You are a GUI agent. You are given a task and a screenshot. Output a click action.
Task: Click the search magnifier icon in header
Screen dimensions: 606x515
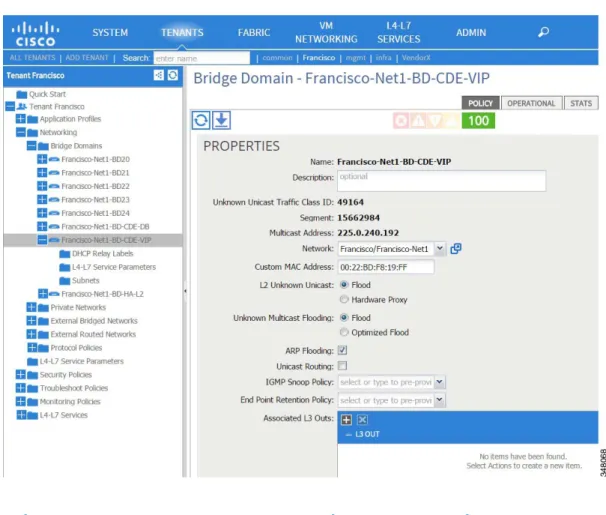click(543, 32)
